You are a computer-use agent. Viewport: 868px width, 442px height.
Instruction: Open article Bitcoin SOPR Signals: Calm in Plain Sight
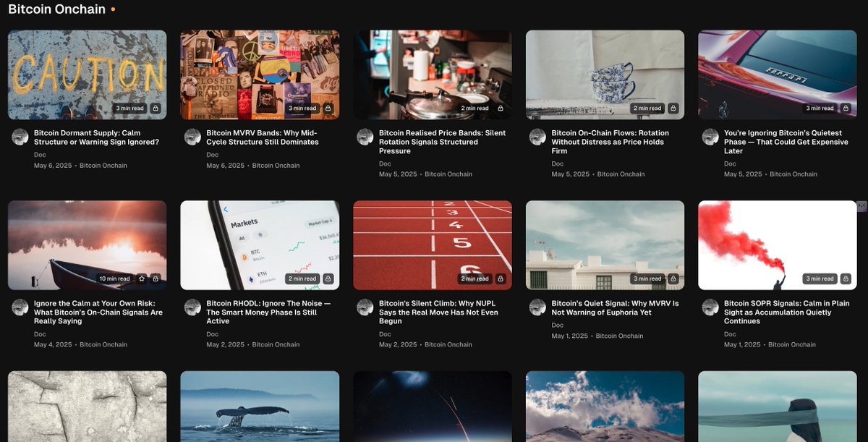pyautogui.click(x=787, y=312)
